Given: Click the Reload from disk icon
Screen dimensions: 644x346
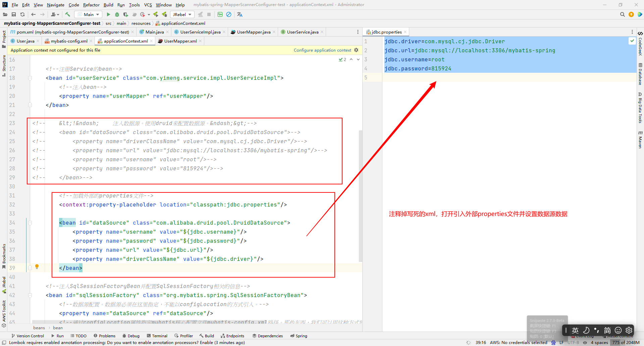Looking at the screenshot, I should [x=22, y=14].
